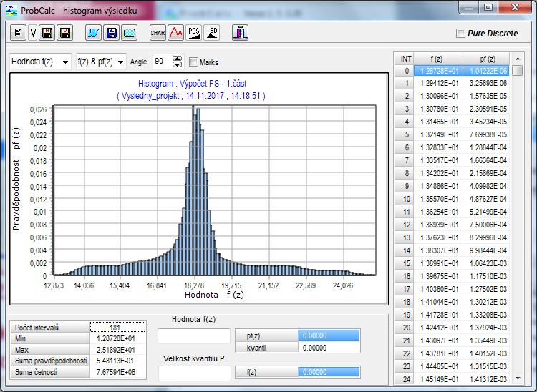Open the Hodnota f(z) dropdown
Image resolution: width=537 pixels, height=392 pixels.
[40, 62]
